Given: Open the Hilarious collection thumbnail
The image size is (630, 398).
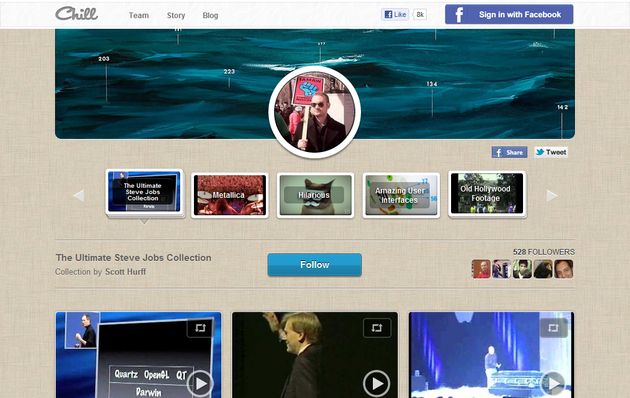Looking at the screenshot, I should (315, 195).
